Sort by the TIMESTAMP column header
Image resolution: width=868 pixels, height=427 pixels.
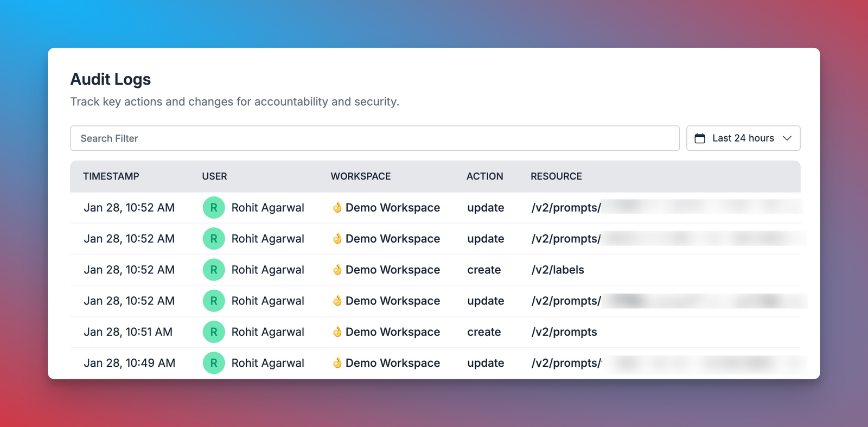coord(111,176)
